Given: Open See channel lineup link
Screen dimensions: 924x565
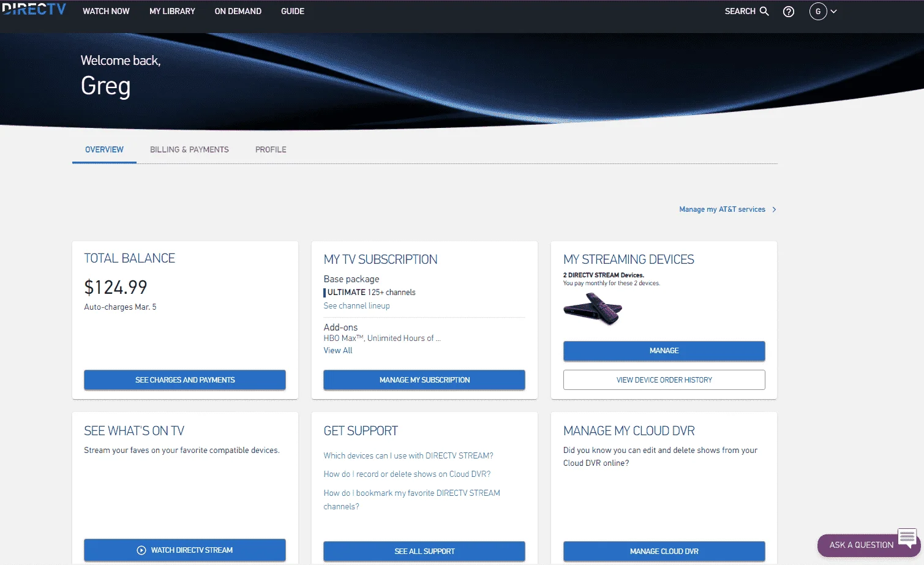Looking at the screenshot, I should pos(356,305).
